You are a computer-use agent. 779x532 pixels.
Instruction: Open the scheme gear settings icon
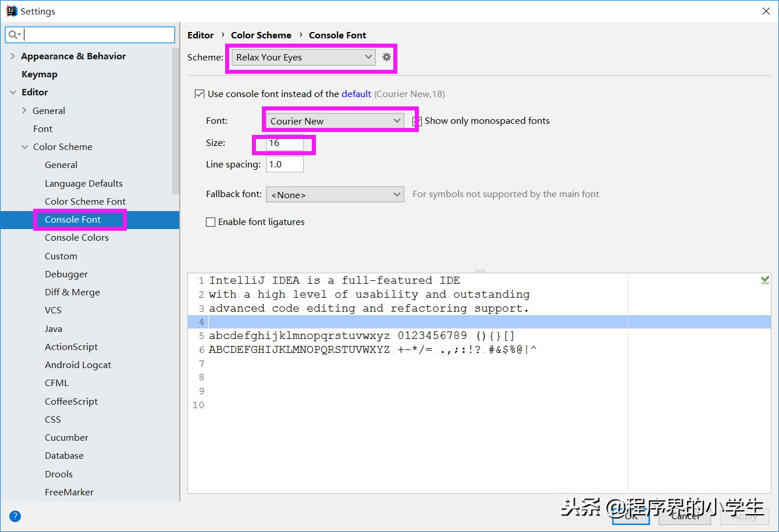386,57
